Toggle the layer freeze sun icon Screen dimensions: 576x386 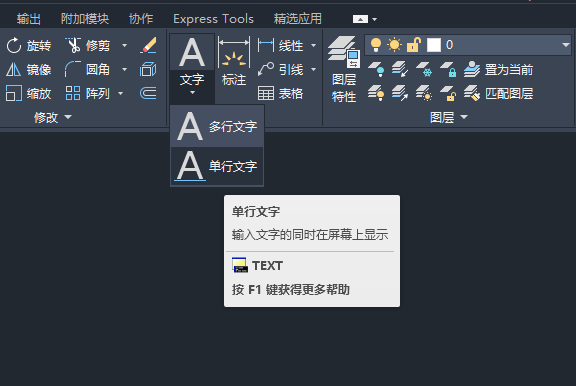[394, 45]
